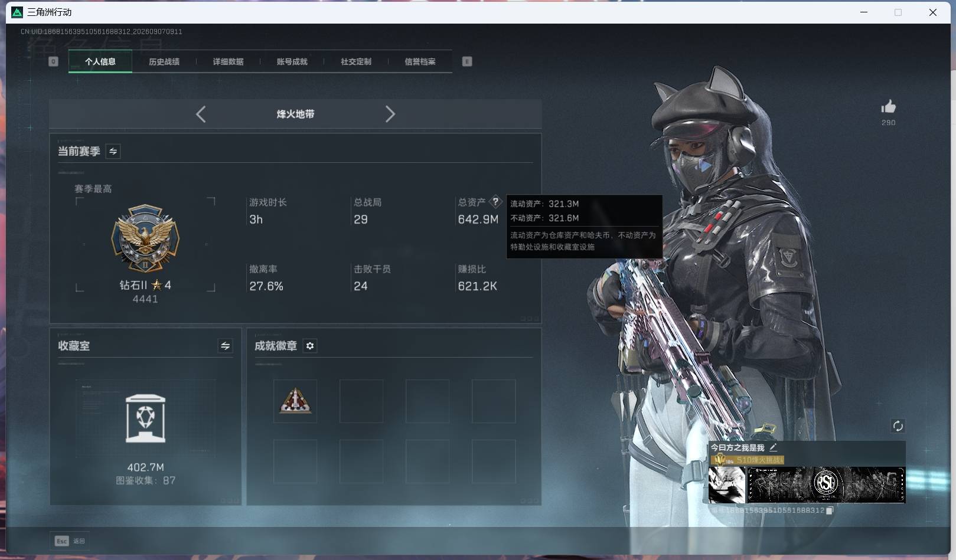
Task: Click the rank score 4441
Action: tap(145, 299)
